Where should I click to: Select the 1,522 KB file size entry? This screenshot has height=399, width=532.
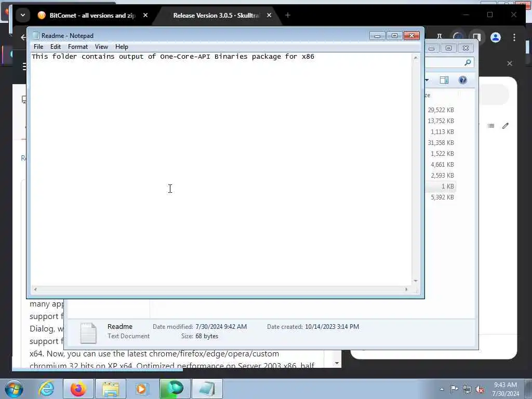click(442, 153)
